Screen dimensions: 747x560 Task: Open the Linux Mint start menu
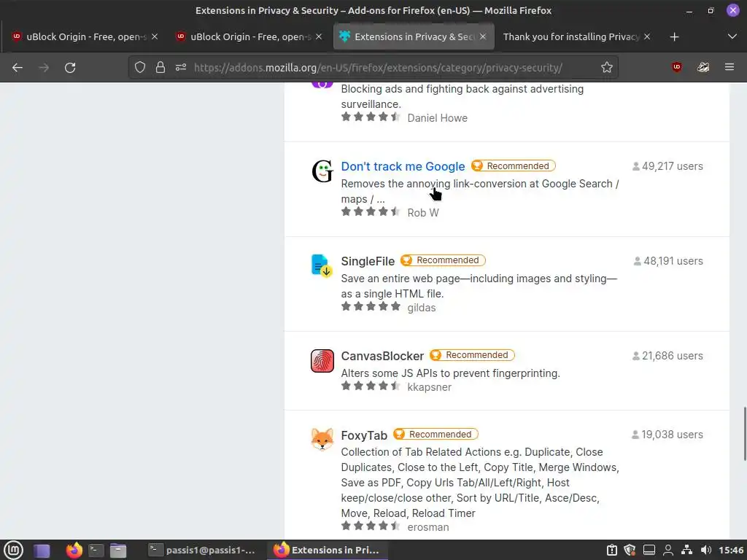pyautogui.click(x=13, y=550)
